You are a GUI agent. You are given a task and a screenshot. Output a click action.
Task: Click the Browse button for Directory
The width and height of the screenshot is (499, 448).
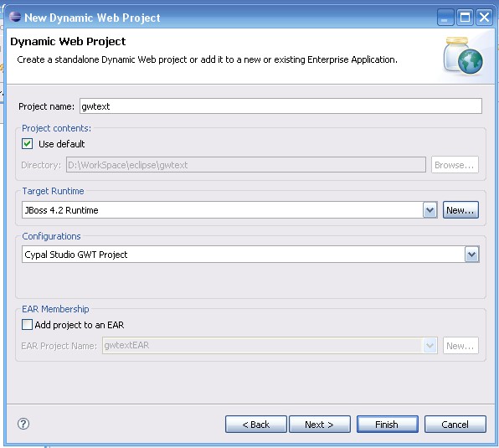tap(455, 165)
